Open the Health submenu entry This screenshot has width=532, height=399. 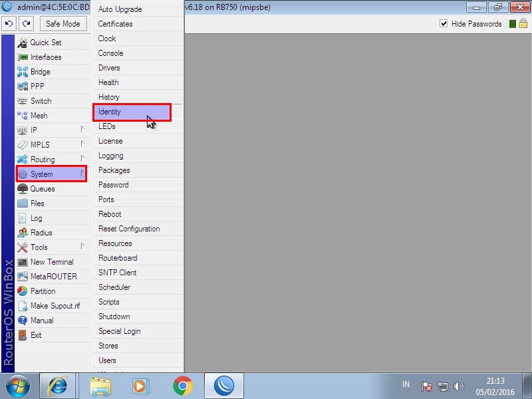138,82
